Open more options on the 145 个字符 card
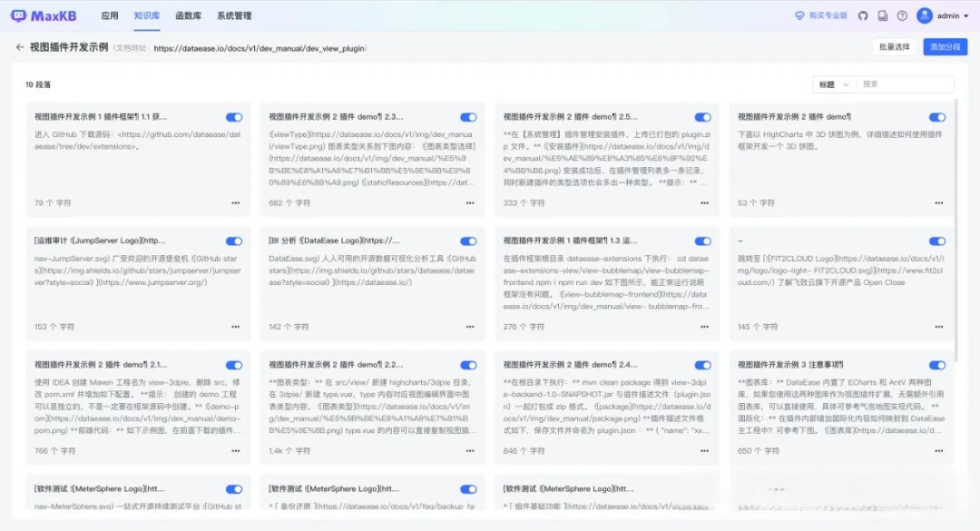This screenshot has height=531, width=980. coord(937,327)
